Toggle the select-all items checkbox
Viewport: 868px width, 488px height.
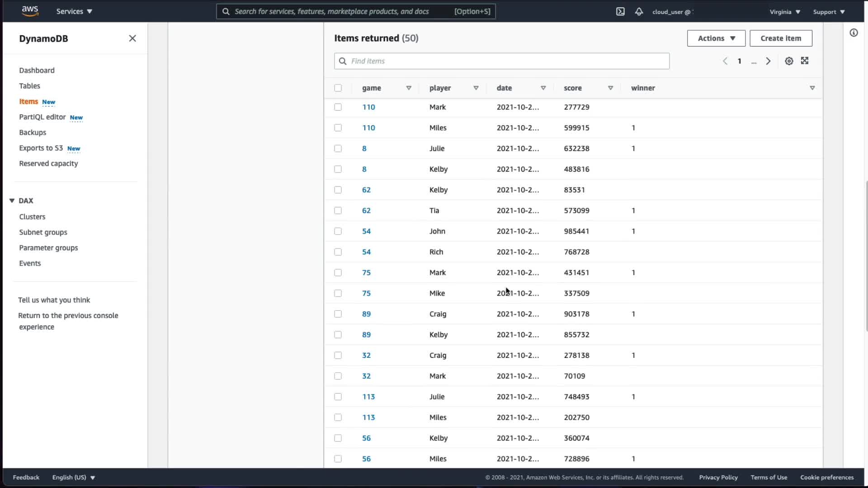pyautogui.click(x=338, y=88)
